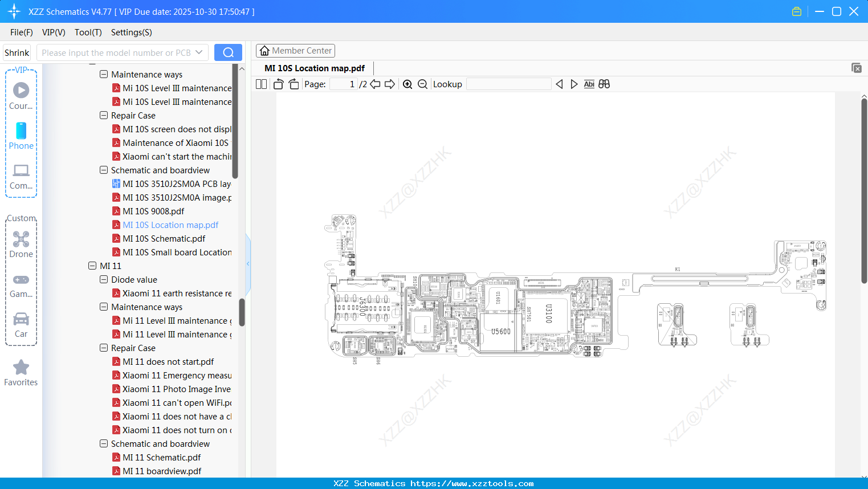Select the MI 10S Location map.pdf tab
Viewport: 868px width, 489px height.
click(313, 68)
